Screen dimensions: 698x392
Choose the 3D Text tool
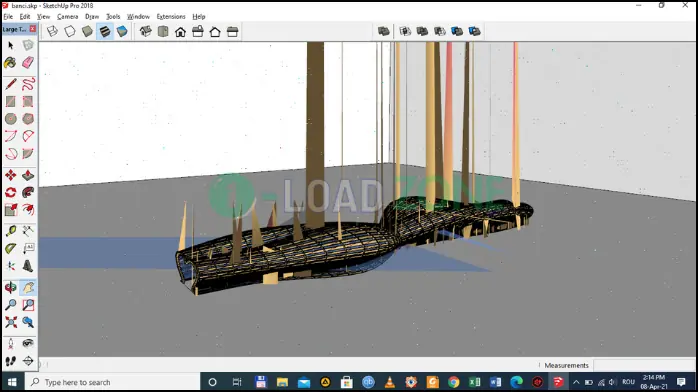coord(28,266)
